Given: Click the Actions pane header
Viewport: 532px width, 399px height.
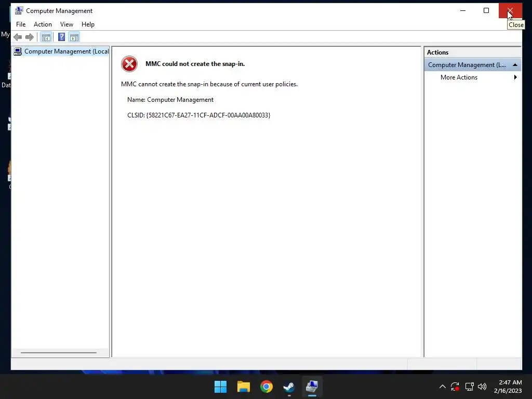Looking at the screenshot, I should click(x=472, y=52).
